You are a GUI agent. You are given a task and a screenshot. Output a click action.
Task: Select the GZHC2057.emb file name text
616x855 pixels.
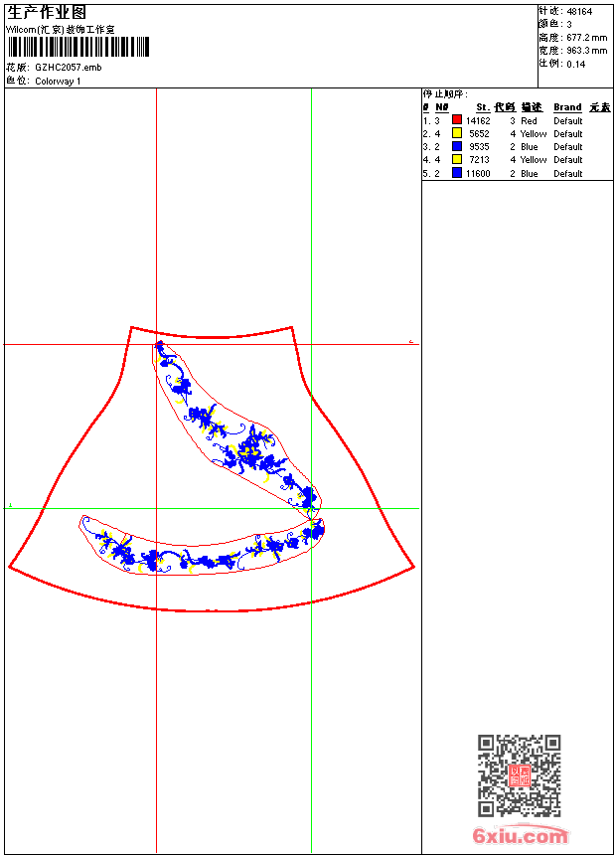[69, 68]
